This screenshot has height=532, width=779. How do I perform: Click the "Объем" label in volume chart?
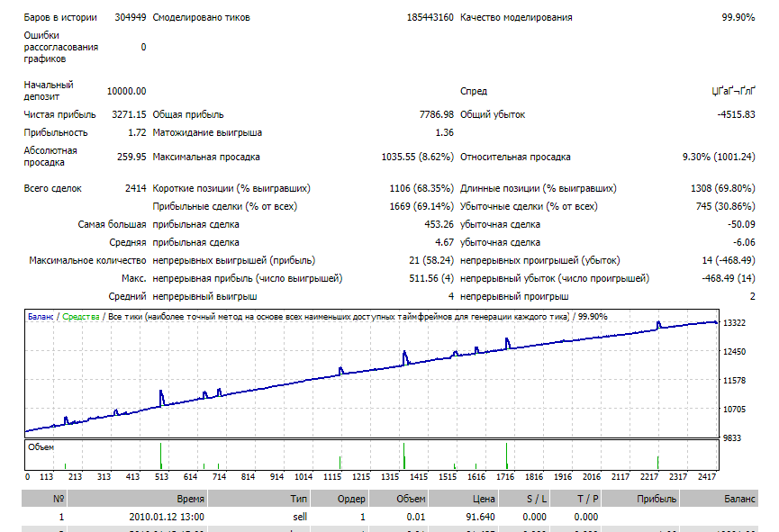(x=41, y=447)
